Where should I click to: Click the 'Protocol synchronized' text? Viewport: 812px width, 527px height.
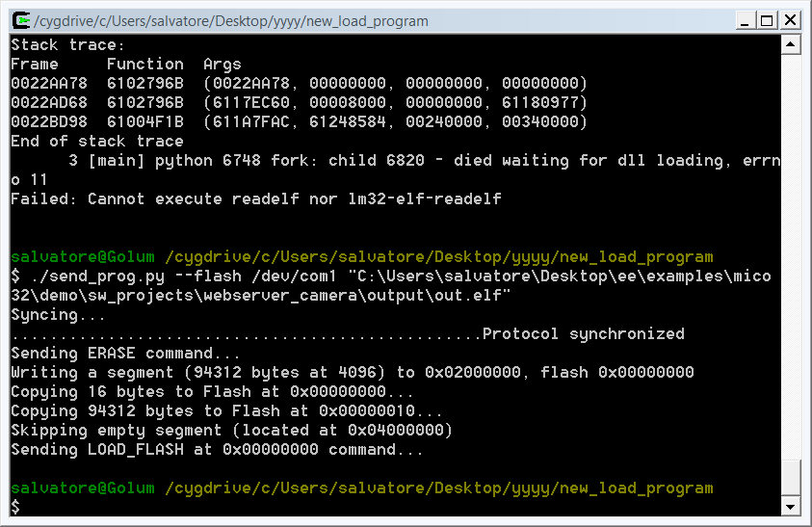click(583, 333)
